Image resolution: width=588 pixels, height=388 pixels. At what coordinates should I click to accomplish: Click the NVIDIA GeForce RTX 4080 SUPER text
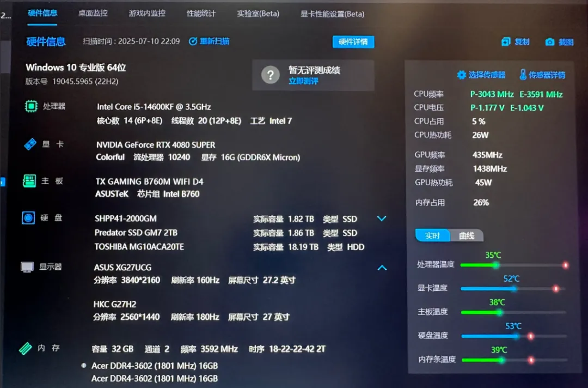[x=156, y=145]
